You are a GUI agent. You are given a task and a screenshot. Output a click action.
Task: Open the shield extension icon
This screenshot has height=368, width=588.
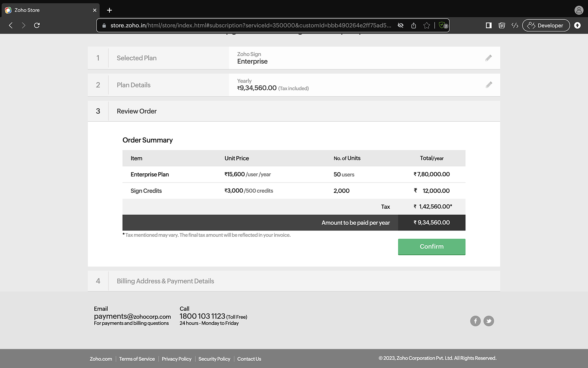(443, 25)
